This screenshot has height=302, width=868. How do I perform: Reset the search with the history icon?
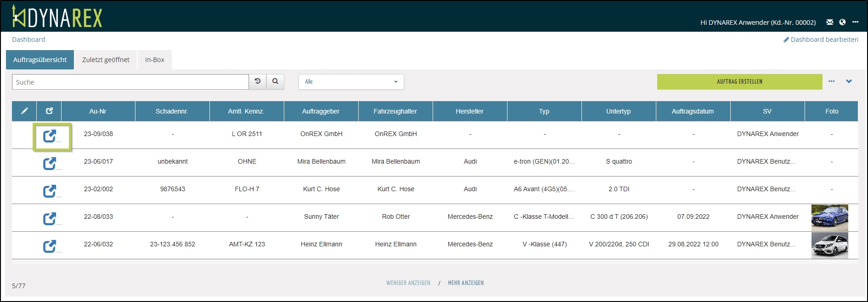(258, 81)
